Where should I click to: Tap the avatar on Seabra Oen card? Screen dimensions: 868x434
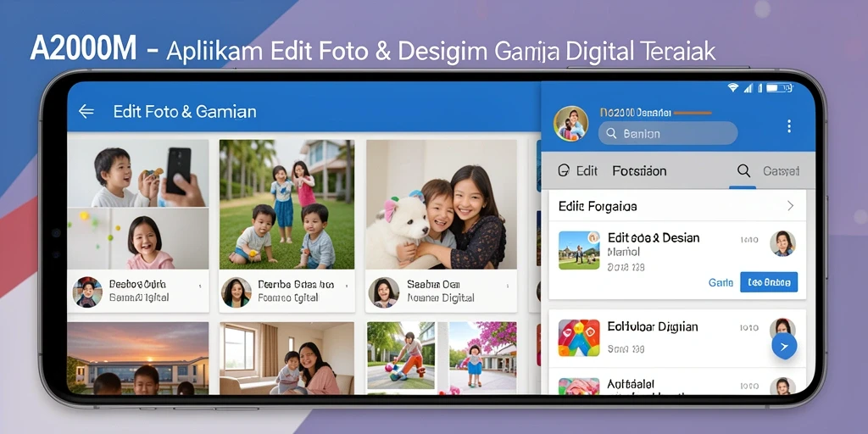click(384, 292)
